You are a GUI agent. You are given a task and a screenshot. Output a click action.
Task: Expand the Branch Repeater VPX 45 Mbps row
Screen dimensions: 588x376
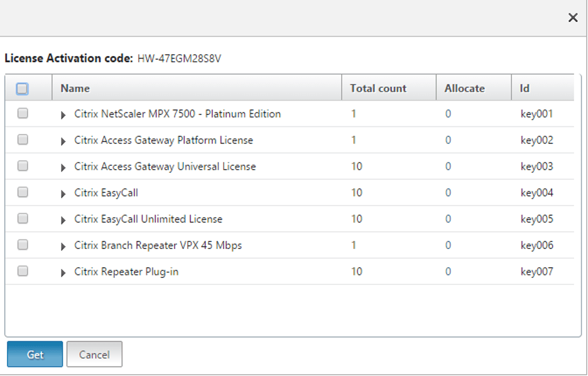coord(63,245)
